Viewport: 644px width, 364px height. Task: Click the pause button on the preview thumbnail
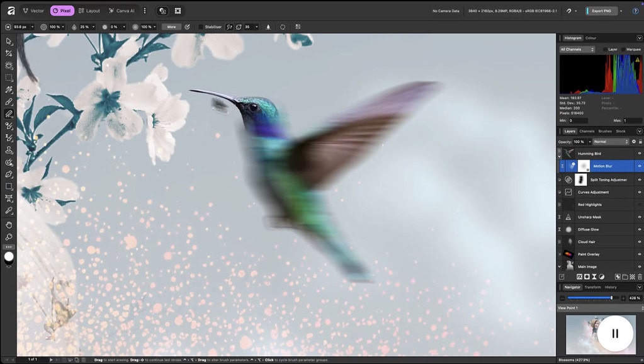(x=614, y=334)
